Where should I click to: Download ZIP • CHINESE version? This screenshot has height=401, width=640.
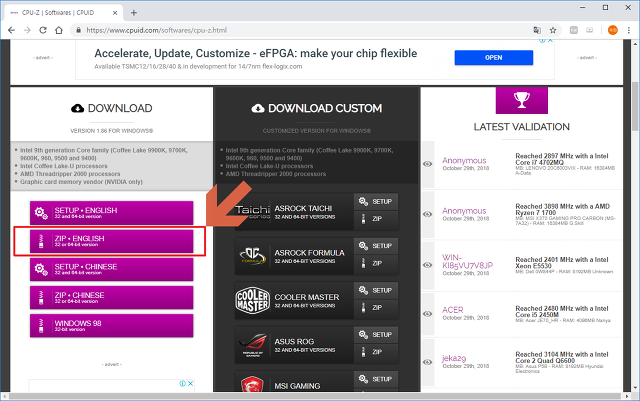[x=111, y=297]
